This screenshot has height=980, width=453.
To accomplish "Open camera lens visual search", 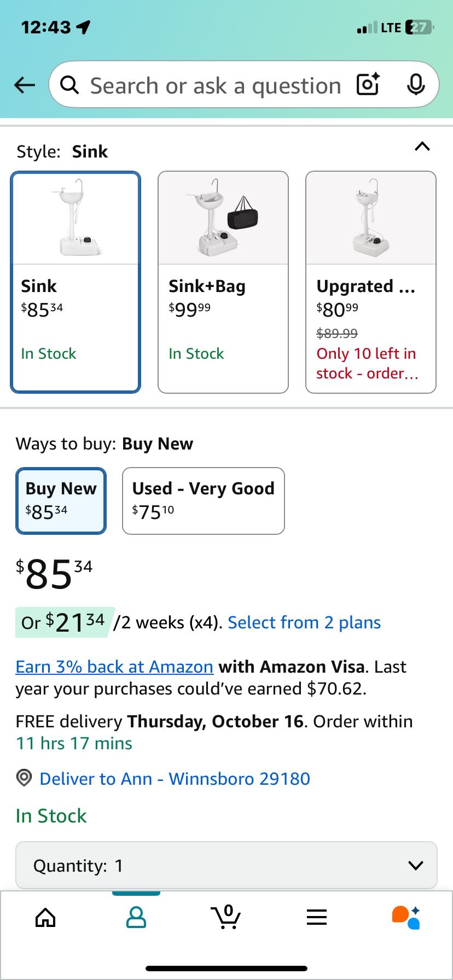I will tap(368, 85).
